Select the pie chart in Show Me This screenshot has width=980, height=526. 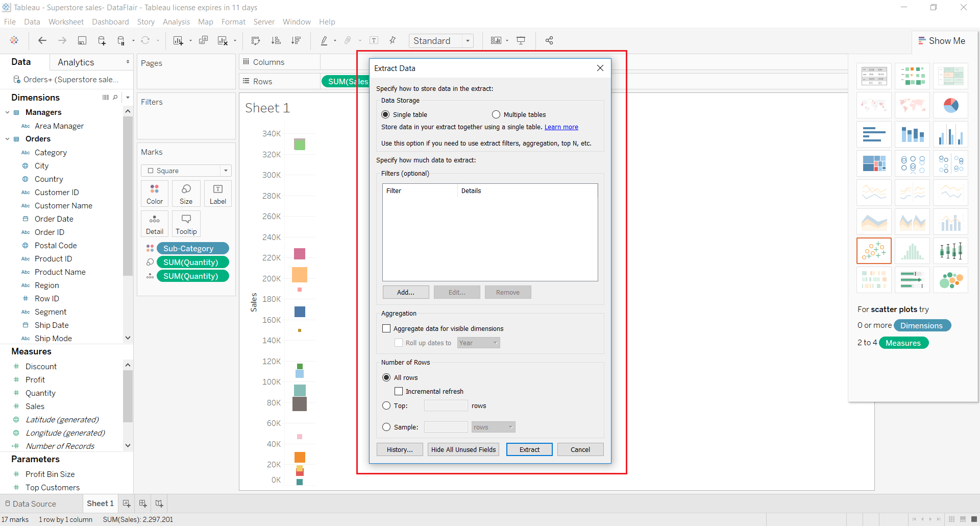pyautogui.click(x=950, y=105)
